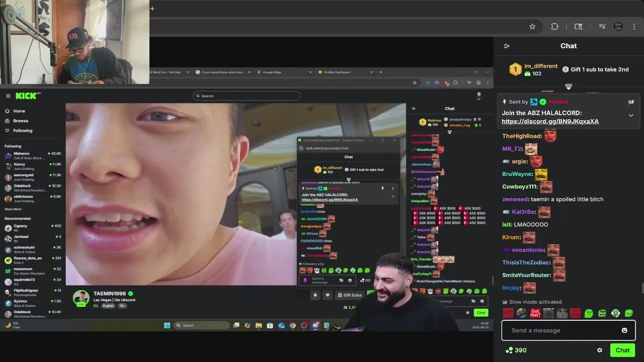
Task: Open squirrelle73 in Recommended list
Action: 33,282
